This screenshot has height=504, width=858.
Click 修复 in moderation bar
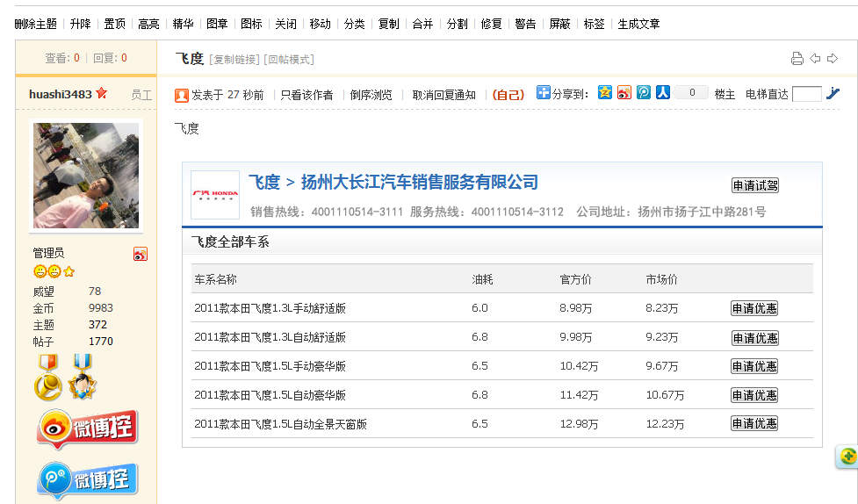coord(492,24)
